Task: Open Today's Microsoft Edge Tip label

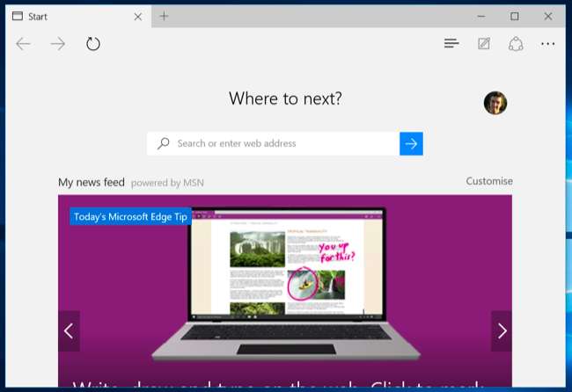Action: pos(130,217)
